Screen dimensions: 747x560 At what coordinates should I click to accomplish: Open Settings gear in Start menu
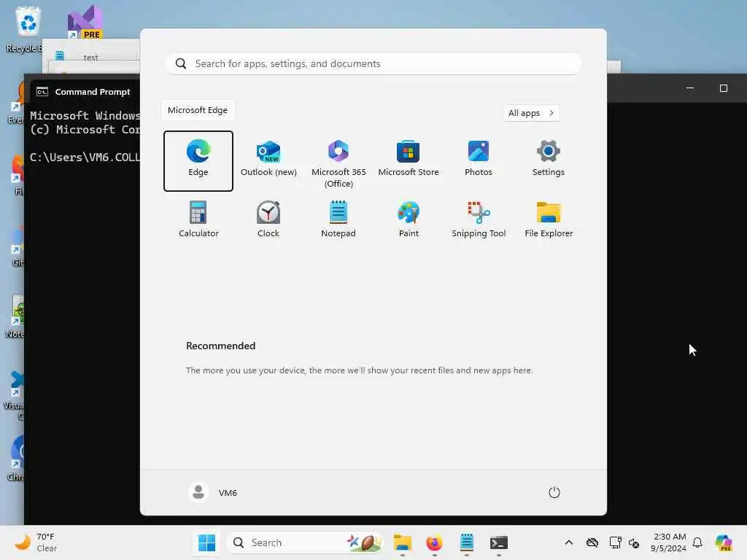tap(549, 161)
